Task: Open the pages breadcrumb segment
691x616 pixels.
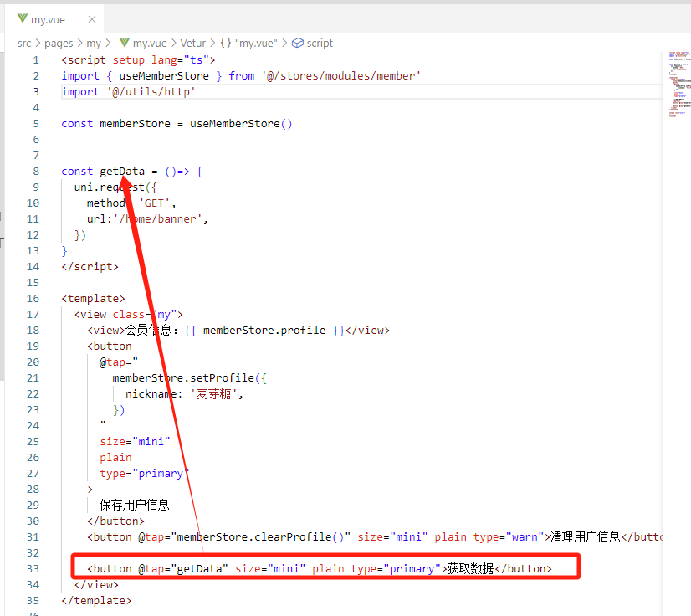Action: (x=59, y=44)
